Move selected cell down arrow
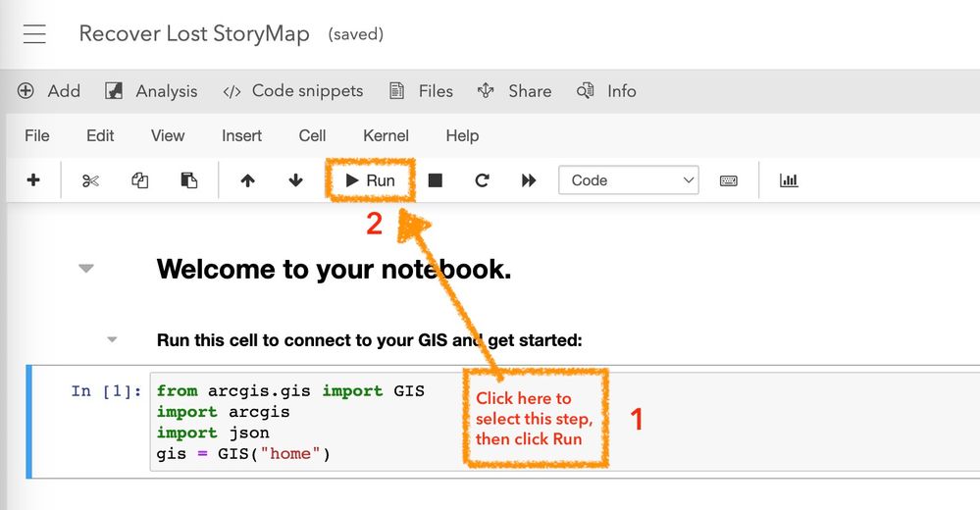Viewport: 980px width, 510px height. (295, 180)
